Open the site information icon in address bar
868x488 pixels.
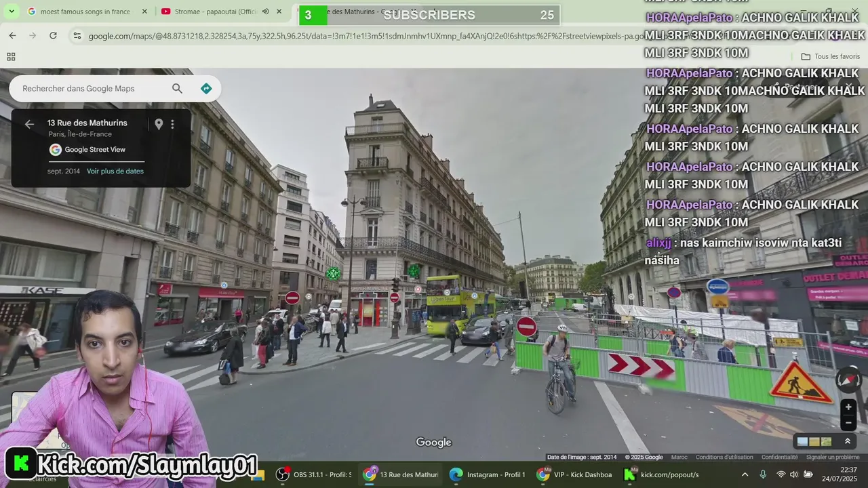point(77,35)
